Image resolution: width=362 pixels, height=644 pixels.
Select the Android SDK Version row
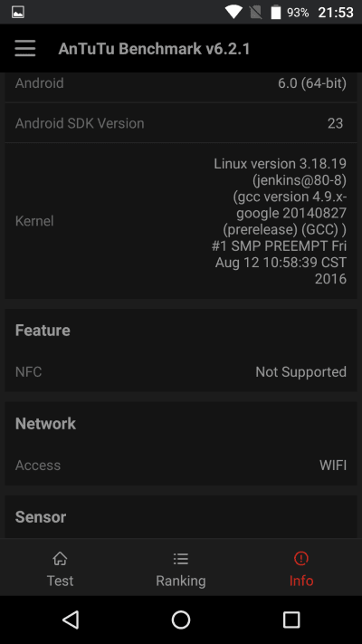181,123
